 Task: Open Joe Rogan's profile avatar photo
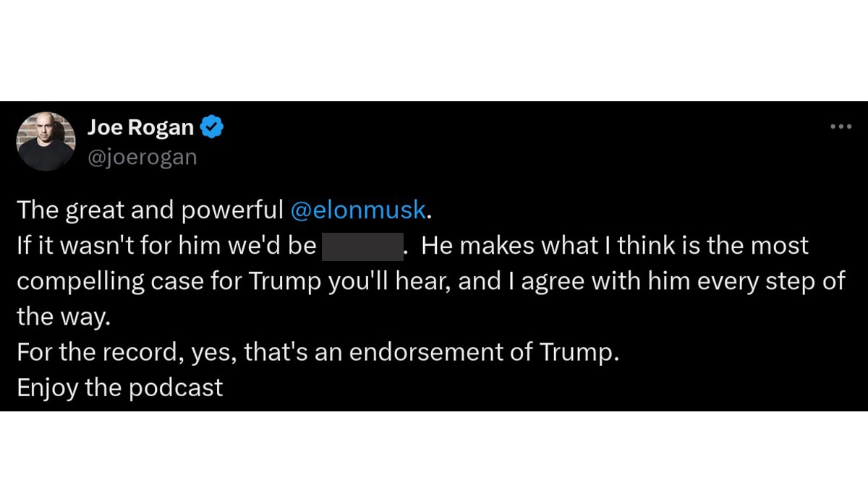click(46, 141)
